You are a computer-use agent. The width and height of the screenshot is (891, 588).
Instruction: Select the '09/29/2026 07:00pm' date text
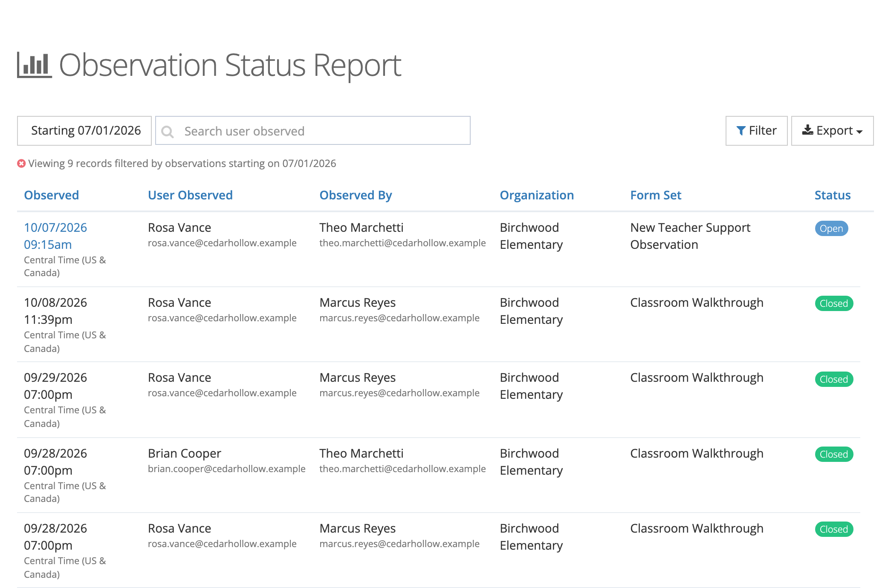tap(55, 386)
